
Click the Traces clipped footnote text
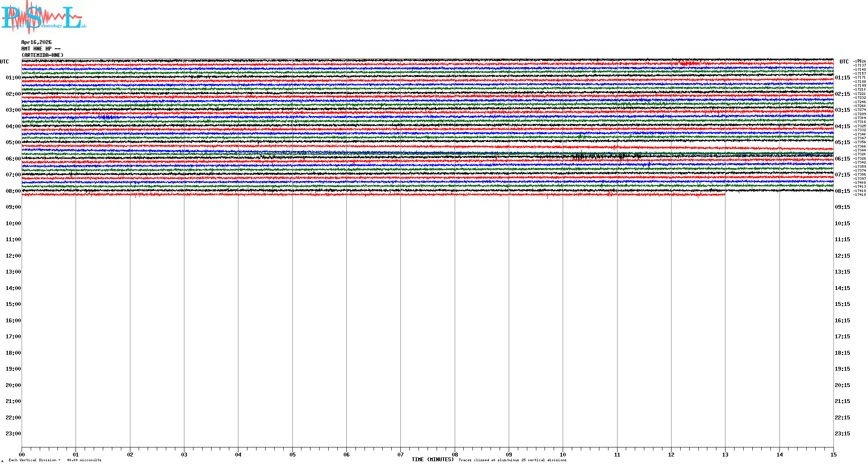click(512, 460)
